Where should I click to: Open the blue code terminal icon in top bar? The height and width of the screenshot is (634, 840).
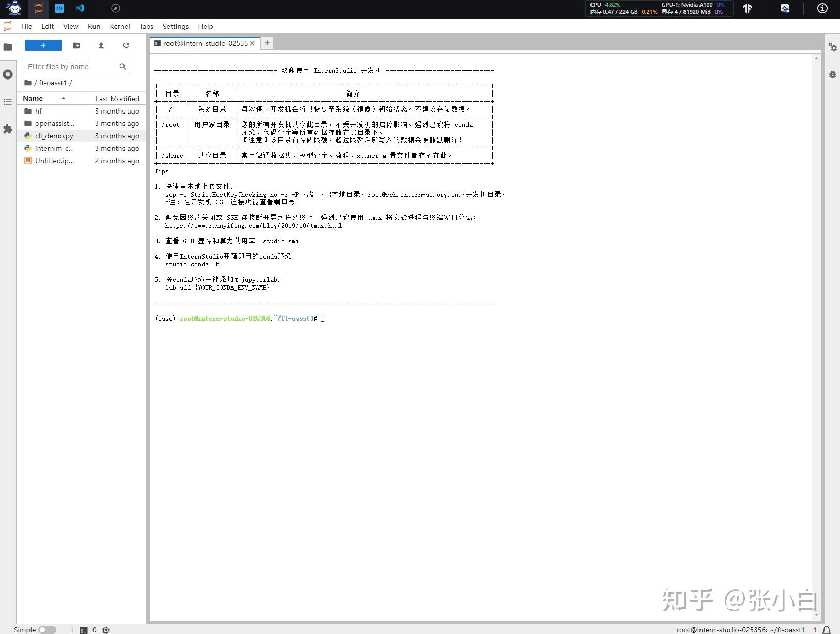(59, 8)
